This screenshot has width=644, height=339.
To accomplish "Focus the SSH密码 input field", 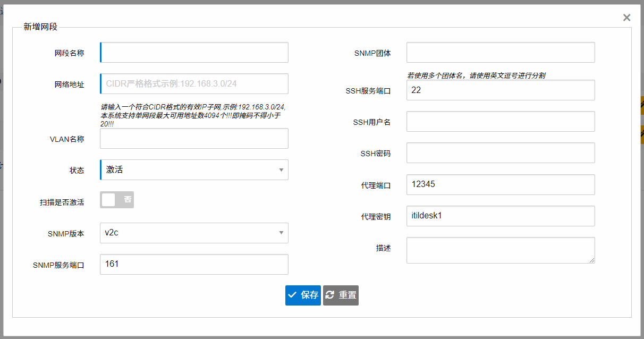I will [501, 152].
